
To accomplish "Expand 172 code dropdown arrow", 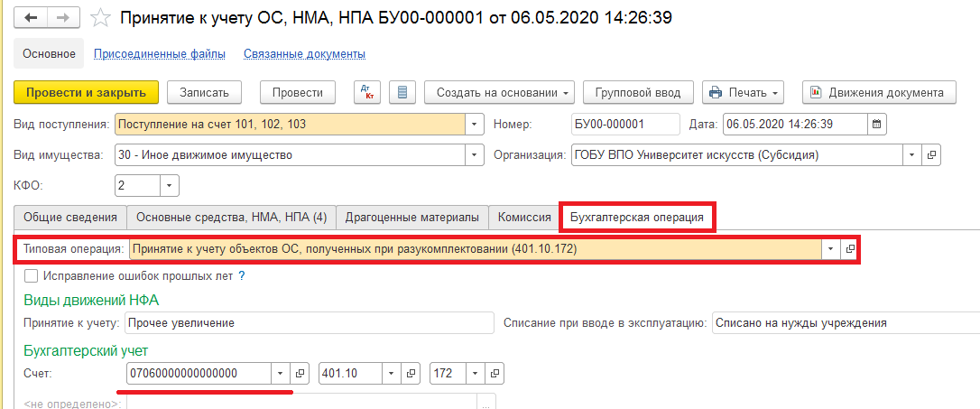I will [x=475, y=374].
